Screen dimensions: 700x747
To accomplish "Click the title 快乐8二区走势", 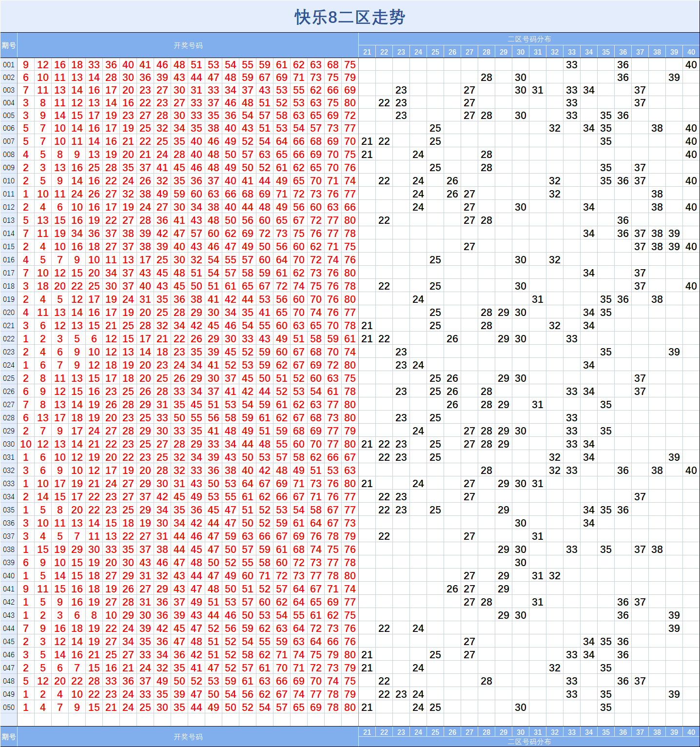I will coord(350,18).
